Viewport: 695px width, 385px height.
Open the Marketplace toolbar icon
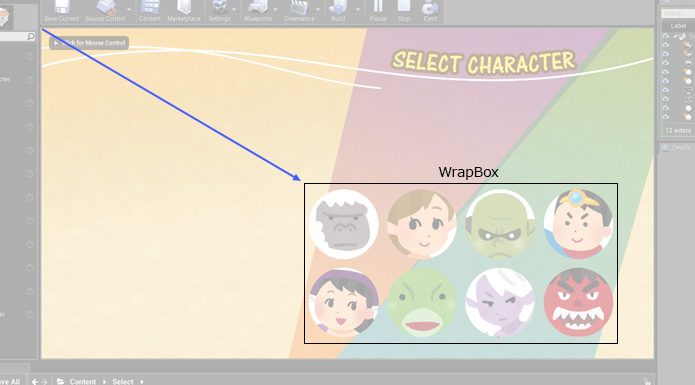(x=184, y=11)
